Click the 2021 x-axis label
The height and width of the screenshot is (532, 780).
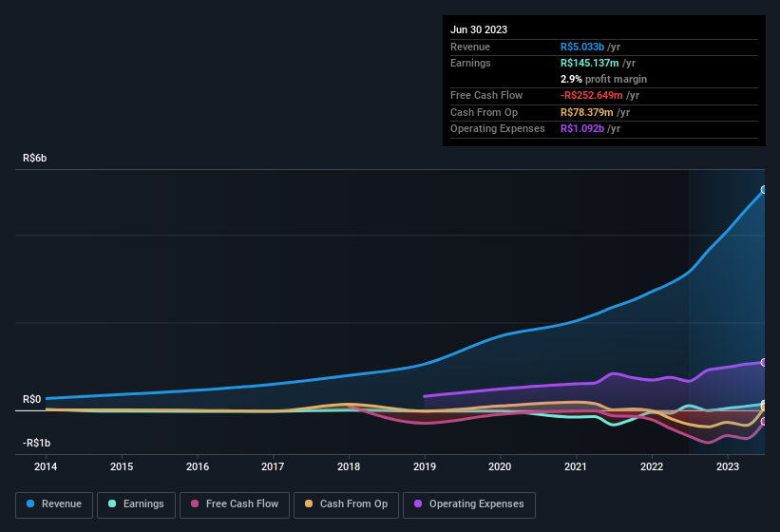pos(576,466)
